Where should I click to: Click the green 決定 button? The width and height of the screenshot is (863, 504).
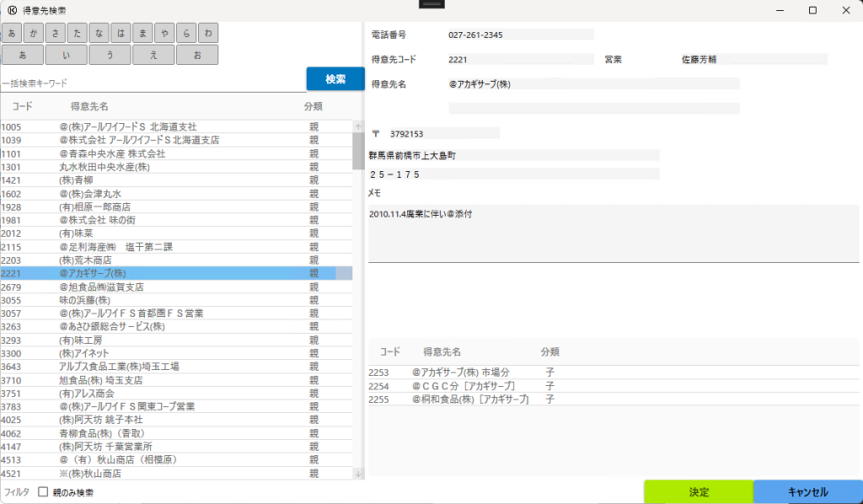pyautogui.click(x=699, y=492)
